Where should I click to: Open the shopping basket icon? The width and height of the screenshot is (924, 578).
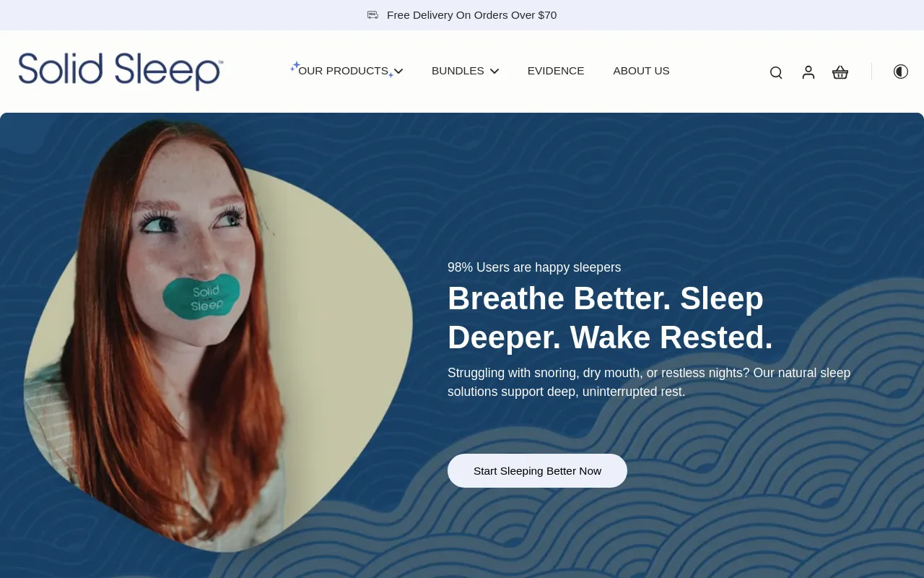coord(840,72)
